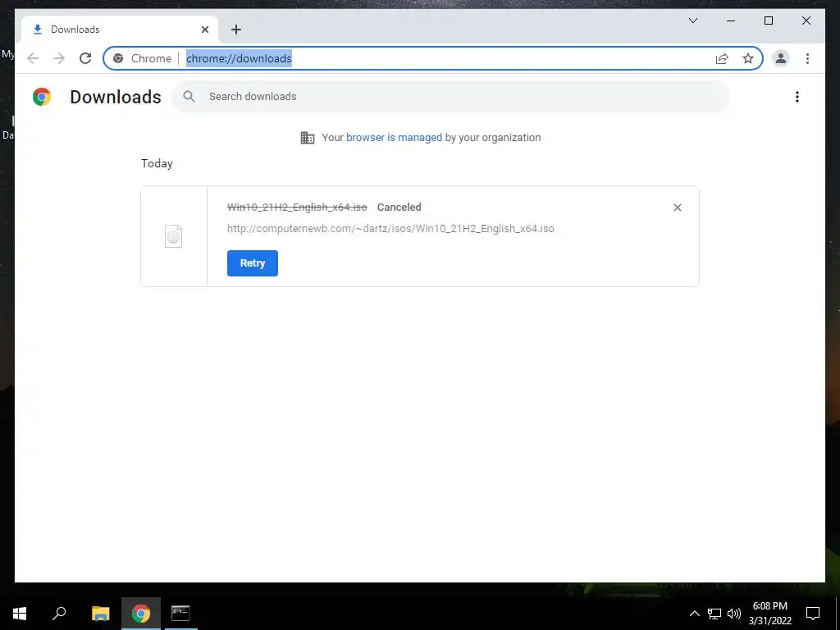Click the Chrome site info icon
The height and width of the screenshot is (630, 840).
tap(118, 58)
